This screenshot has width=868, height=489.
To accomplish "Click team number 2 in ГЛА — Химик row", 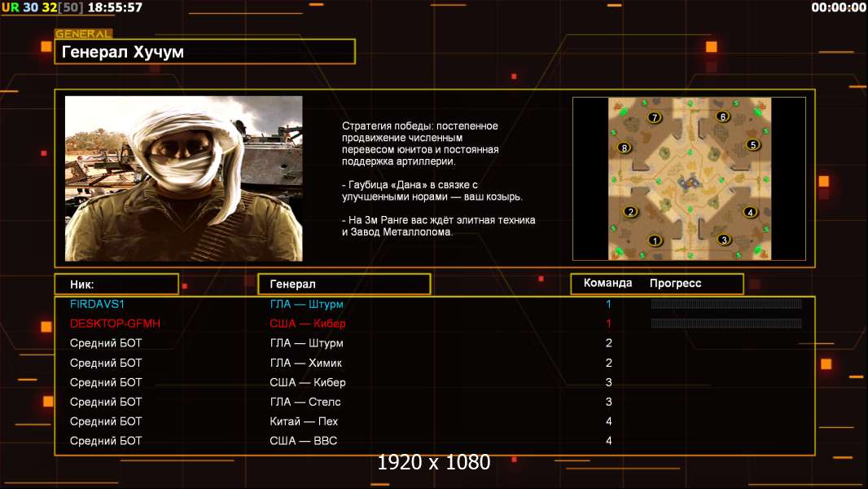I will coord(609,363).
